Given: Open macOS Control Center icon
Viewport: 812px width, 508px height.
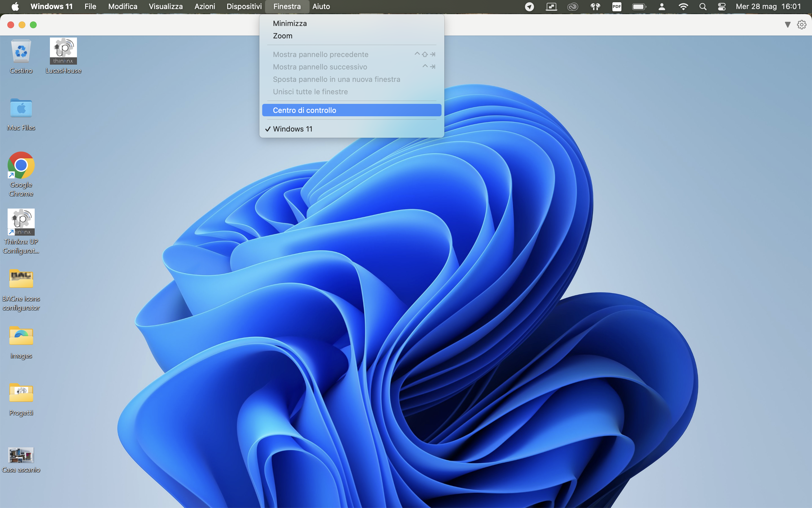Looking at the screenshot, I should point(722,6).
